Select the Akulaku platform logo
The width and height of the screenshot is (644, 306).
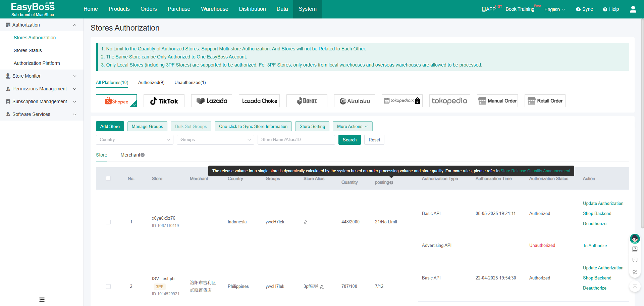[355, 101]
